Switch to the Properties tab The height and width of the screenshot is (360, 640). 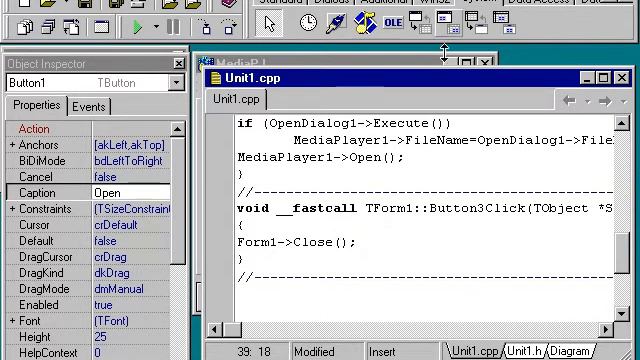[x=36, y=105]
